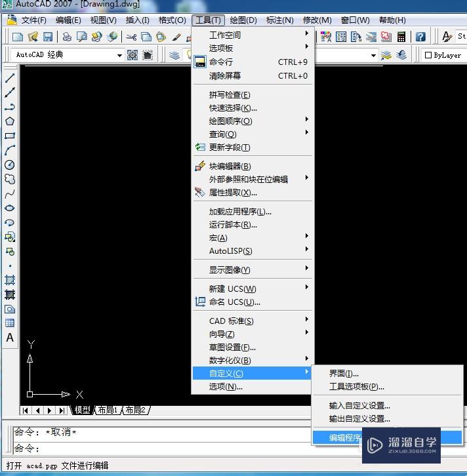
Task: Select the Ellipse arc tool
Action: pos(10,222)
